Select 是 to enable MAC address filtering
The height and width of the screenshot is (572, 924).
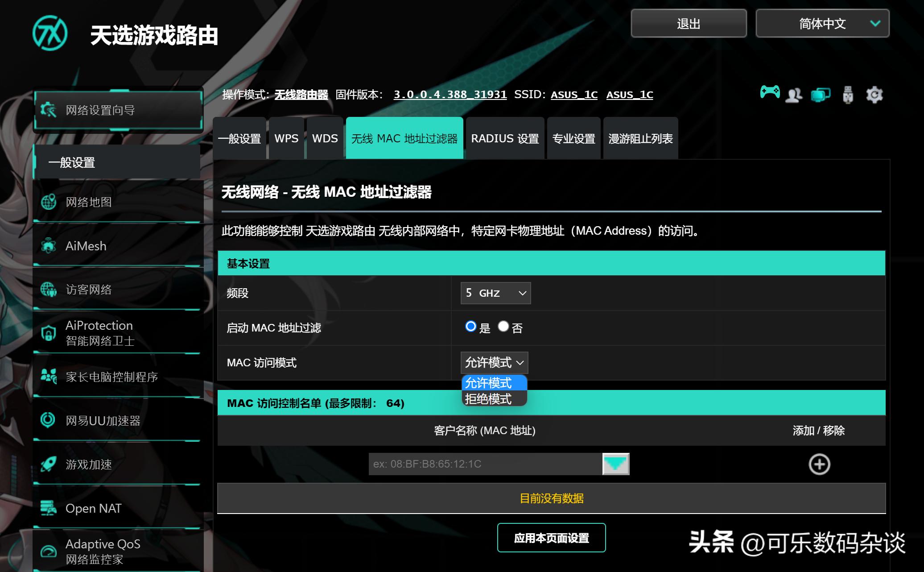[x=471, y=327]
